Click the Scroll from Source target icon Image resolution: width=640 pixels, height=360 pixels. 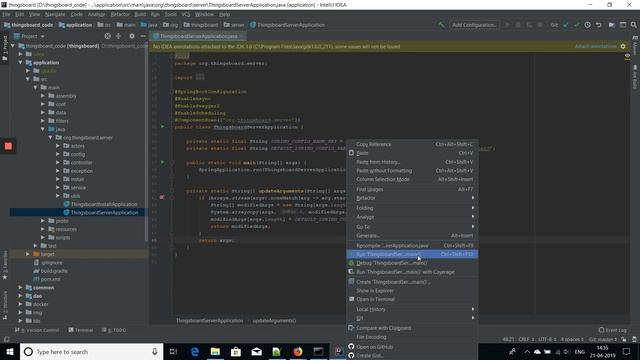pyautogui.click(x=107, y=36)
